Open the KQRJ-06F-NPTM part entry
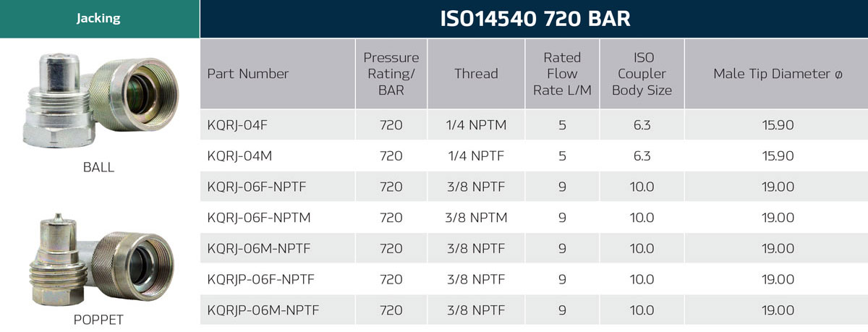This screenshot has height=332, width=868. [258, 218]
